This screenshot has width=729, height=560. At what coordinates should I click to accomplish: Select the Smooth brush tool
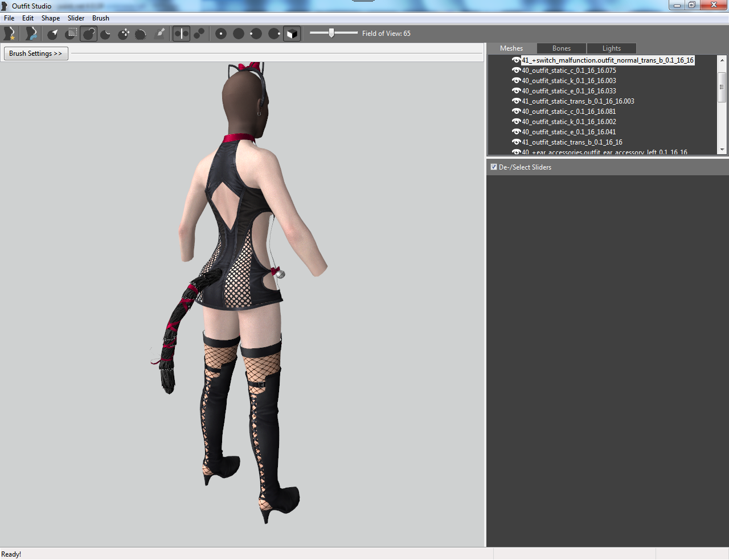(x=141, y=34)
